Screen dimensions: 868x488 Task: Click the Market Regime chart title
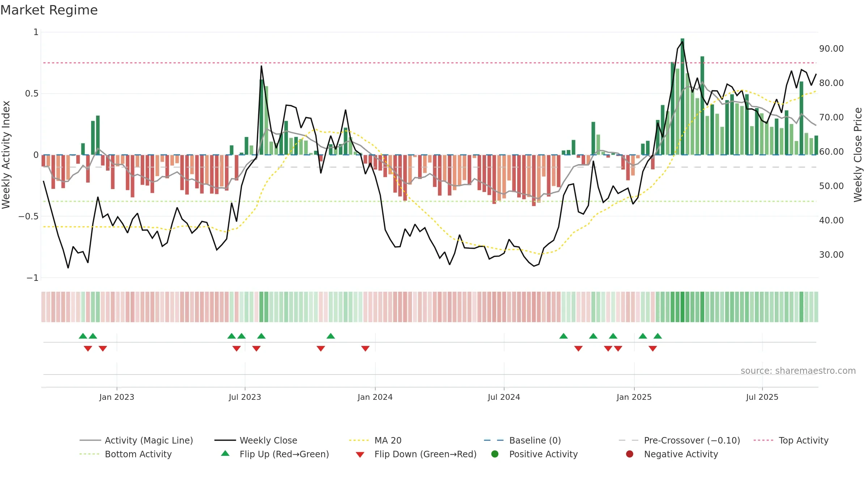49,10
